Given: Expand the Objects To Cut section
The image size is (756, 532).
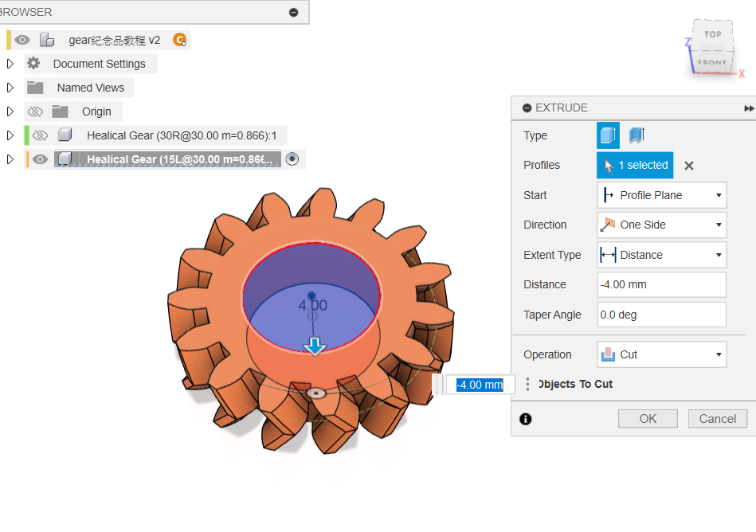Looking at the screenshot, I should [x=528, y=385].
